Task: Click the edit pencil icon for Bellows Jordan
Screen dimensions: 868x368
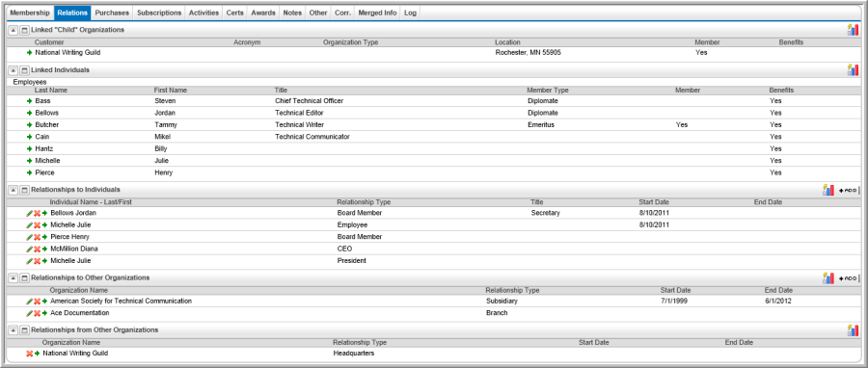Action: click(x=29, y=213)
